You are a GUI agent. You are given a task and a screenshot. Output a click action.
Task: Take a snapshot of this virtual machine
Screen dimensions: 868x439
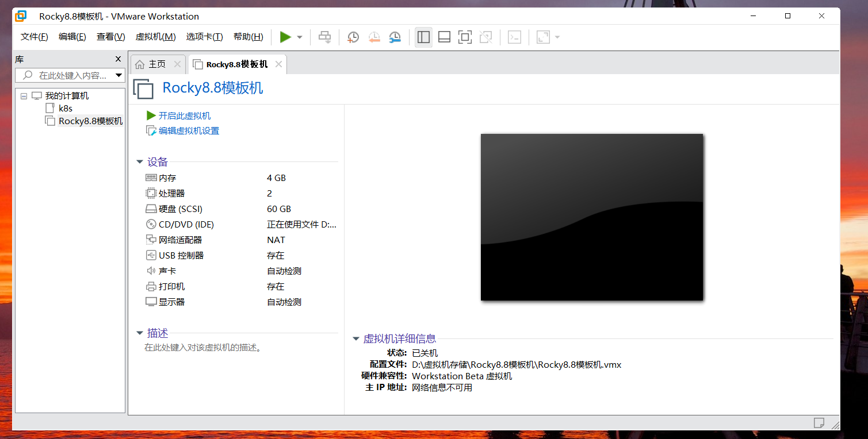pyautogui.click(x=353, y=37)
